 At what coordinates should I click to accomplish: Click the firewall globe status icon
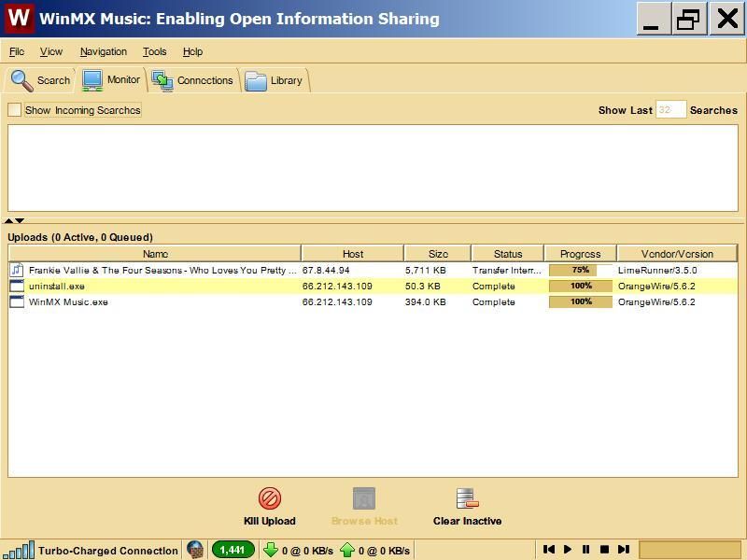[x=195, y=550]
